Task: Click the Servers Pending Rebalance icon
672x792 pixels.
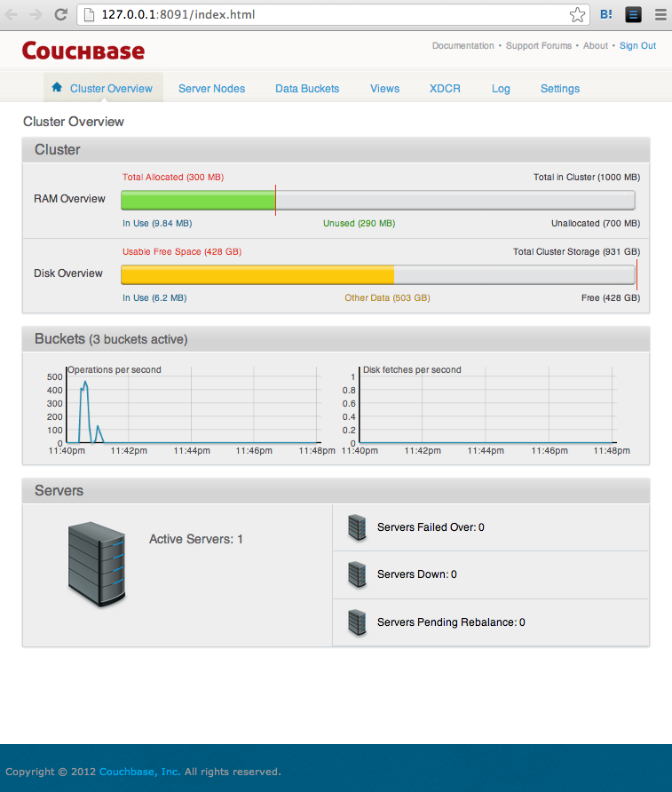Action: (357, 622)
